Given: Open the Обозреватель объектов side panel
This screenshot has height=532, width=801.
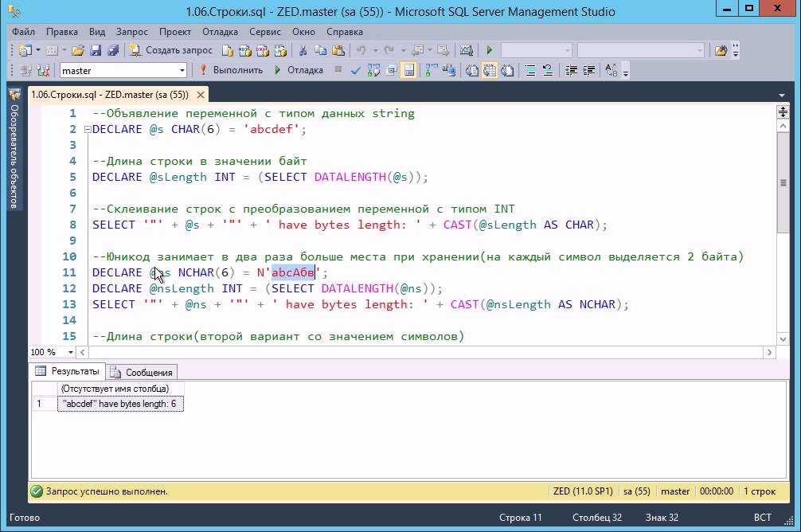Looking at the screenshot, I should click(x=14, y=149).
